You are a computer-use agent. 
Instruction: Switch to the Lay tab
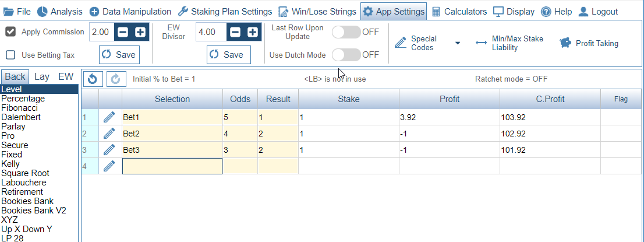pyautogui.click(x=42, y=76)
